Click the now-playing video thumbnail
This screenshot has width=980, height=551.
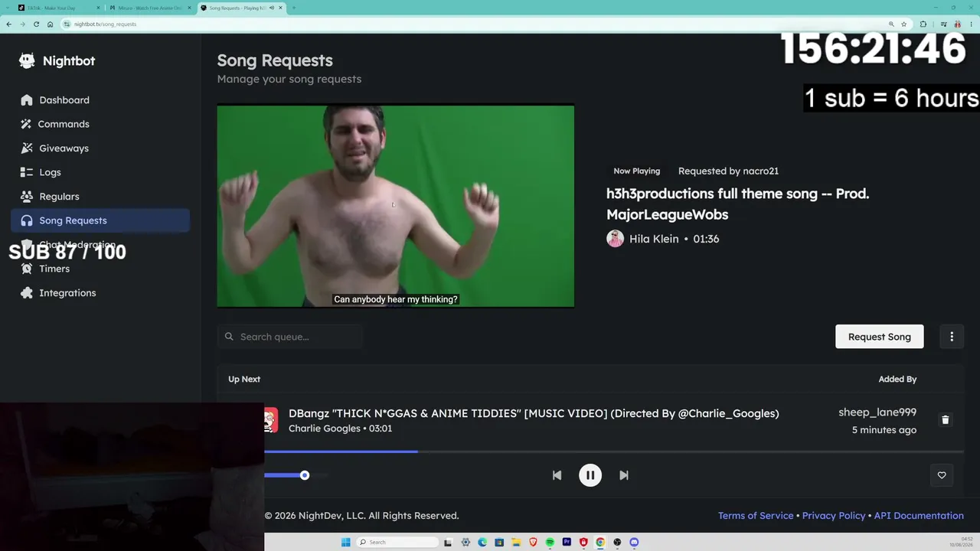click(x=396, y=206)
